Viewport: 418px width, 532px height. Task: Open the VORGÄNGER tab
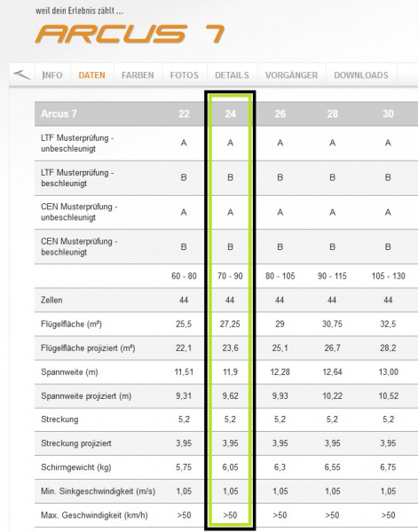pos(292,75)
